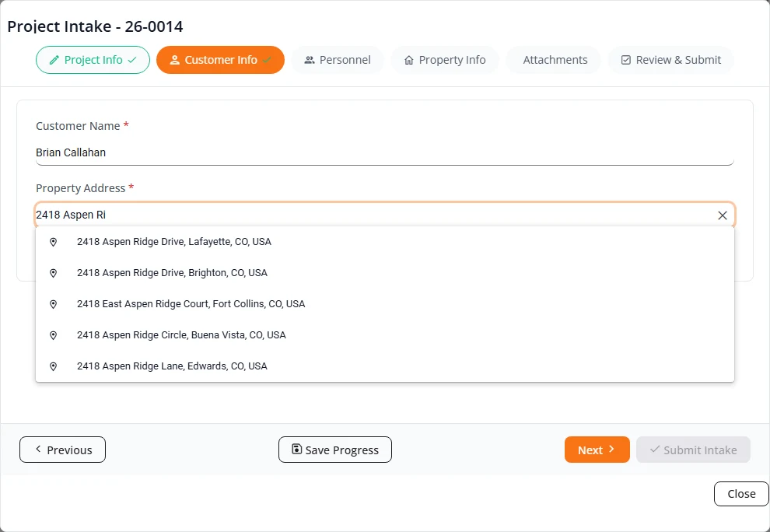
Task: Click the floppy disk icon on Save Progress
Action: point(296,449)
